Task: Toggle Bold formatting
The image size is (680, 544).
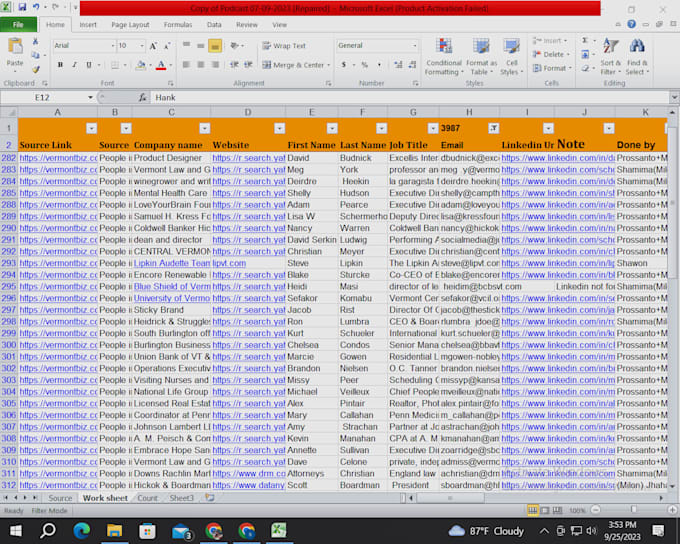Action: tap(60, 65)
